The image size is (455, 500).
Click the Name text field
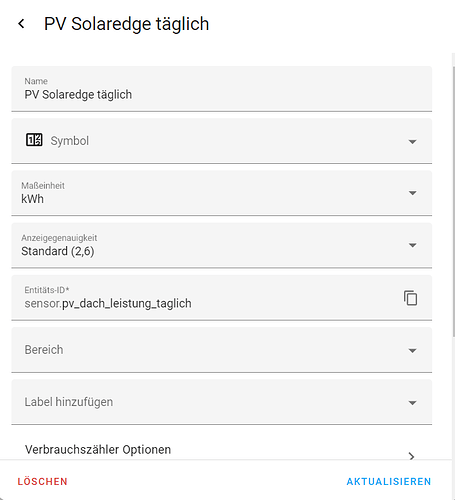(222, 89)
